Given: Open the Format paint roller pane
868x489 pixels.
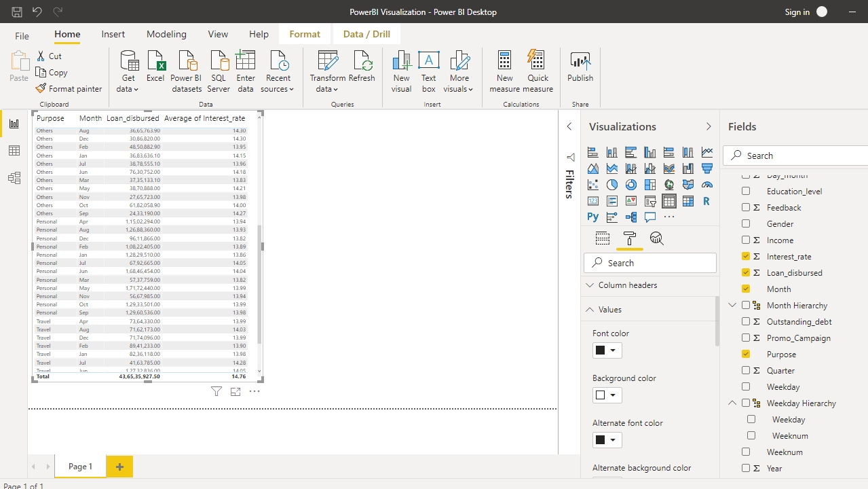Looking at the screenshot, I should [629, 238].
